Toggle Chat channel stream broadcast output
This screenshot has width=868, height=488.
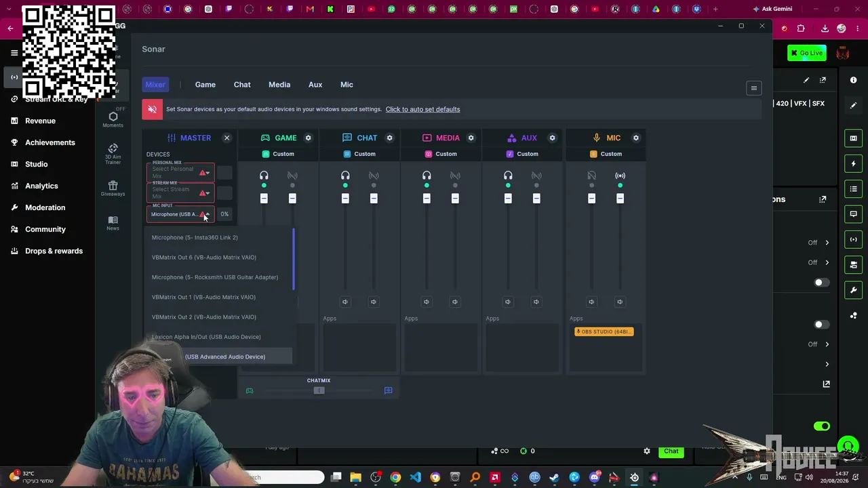374,176
